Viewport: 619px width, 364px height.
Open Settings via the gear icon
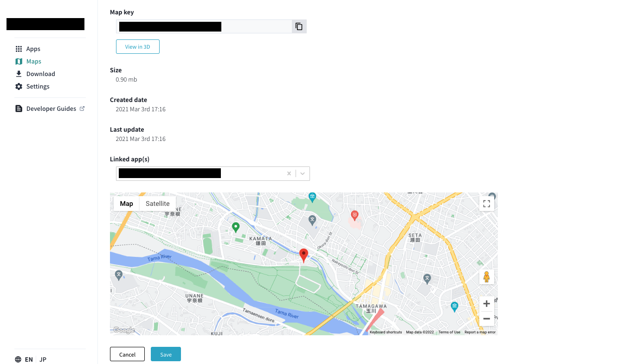click(19, 86)
